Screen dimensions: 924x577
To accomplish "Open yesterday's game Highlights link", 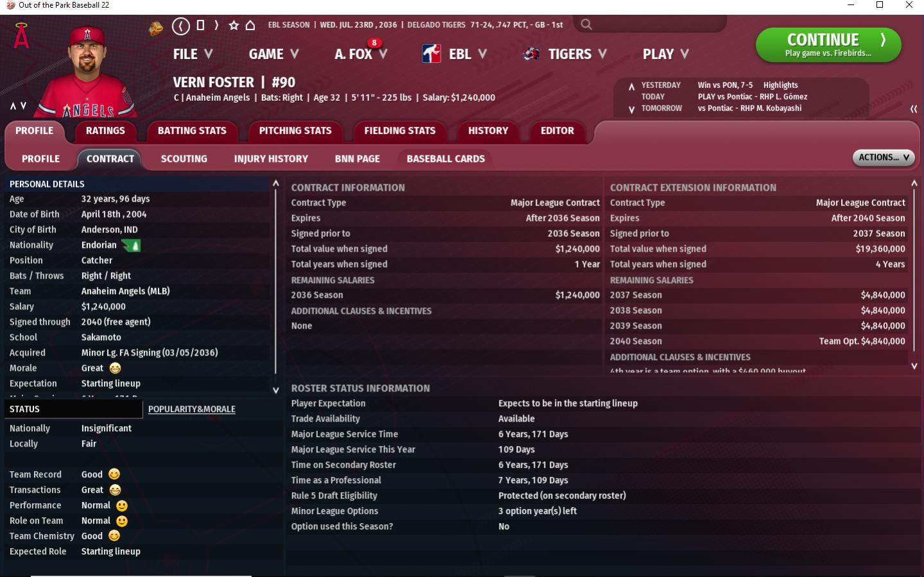I will [x=780, y=85].
